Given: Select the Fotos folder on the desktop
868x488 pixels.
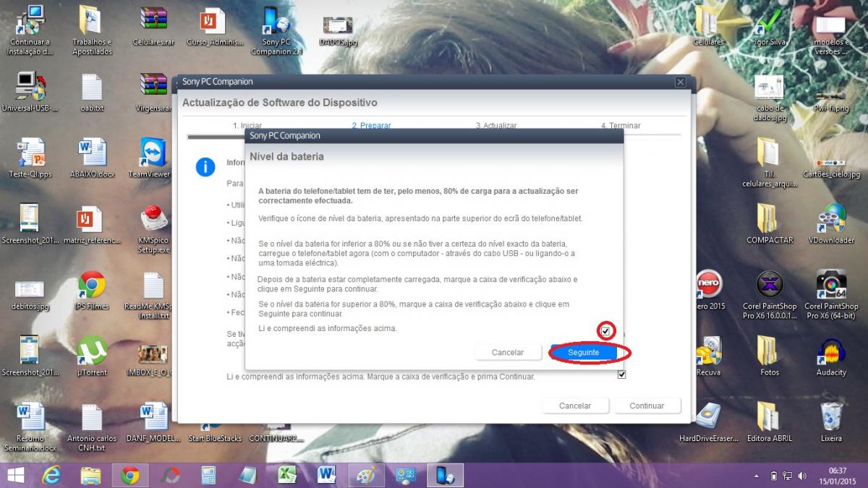Looking at the screenshot, I should [x=770, y=356].
